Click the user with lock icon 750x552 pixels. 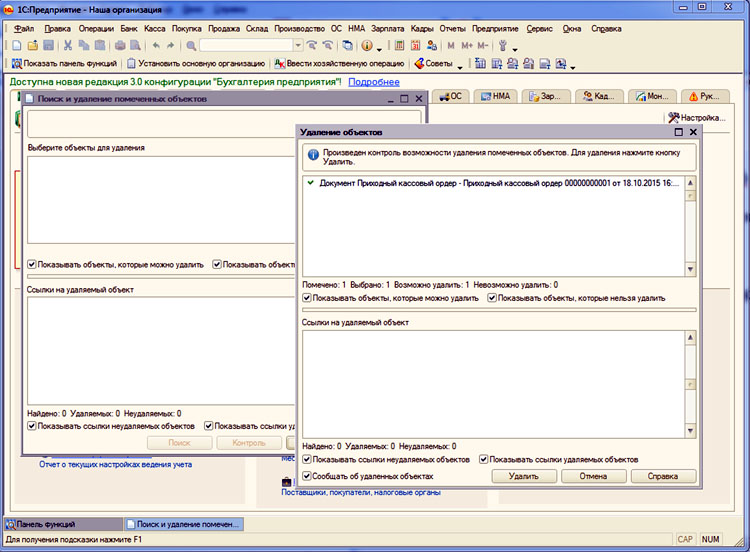[x=432, y=45]
